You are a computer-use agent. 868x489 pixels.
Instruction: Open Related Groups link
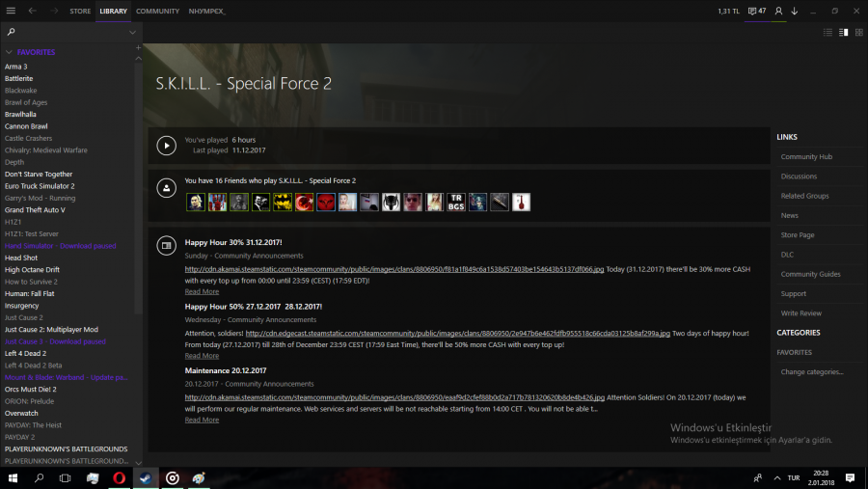805,196
